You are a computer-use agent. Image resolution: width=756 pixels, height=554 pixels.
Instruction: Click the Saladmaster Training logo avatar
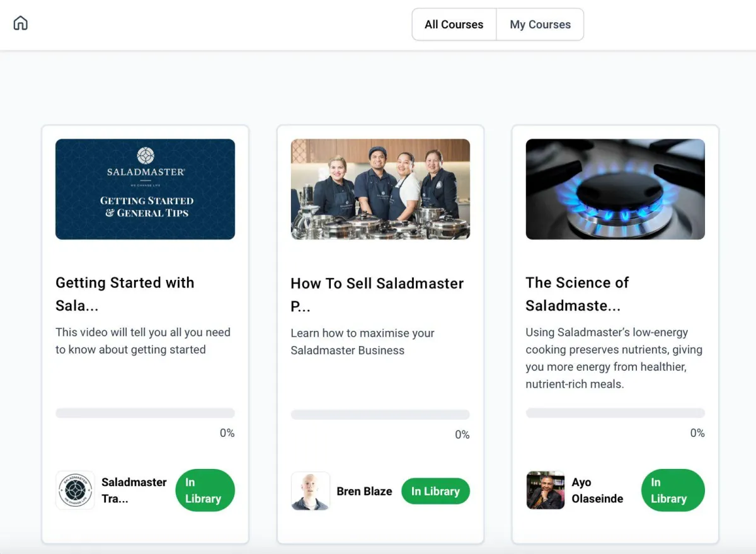coord(75,490)
